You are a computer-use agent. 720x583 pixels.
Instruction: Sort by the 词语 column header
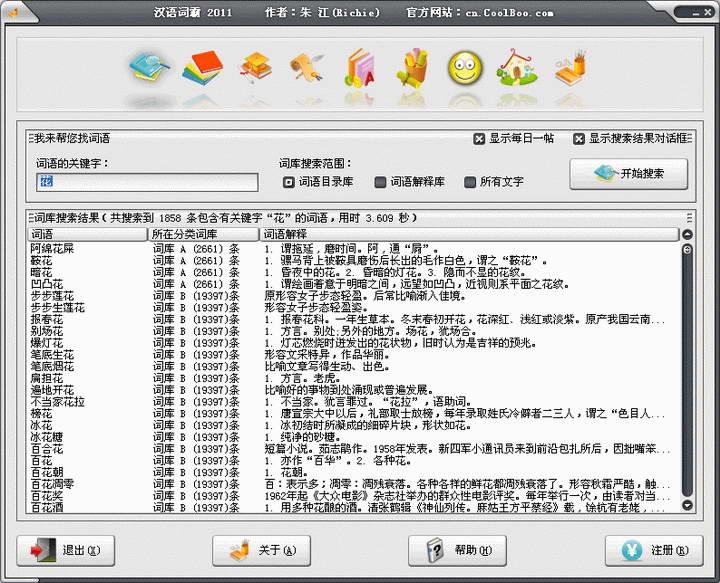pos(87,235)
